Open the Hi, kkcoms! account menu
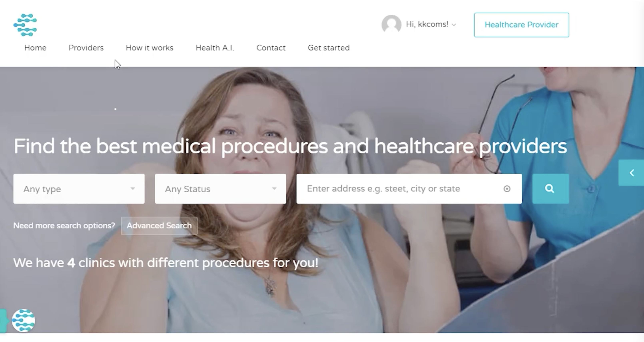The height and width of the screenshot is (342, 644). pos(427,24)
